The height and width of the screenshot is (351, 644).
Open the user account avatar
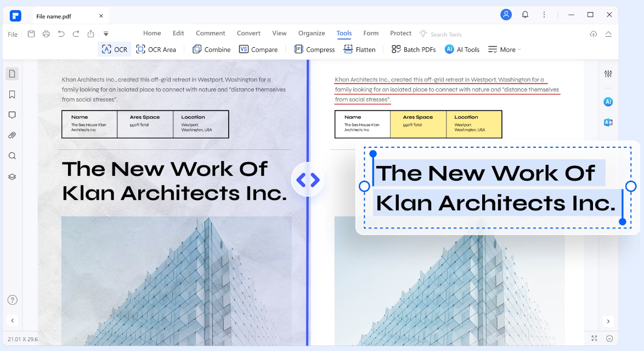pos(506,14)
